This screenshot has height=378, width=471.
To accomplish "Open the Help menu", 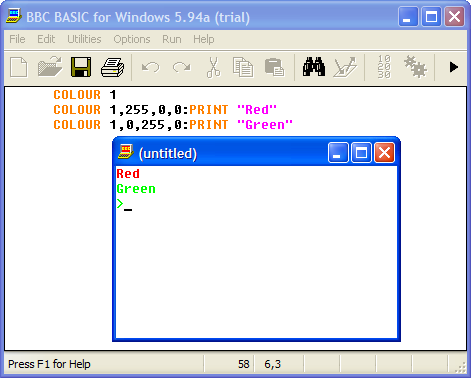I will pyautogui.click(x=204, y=39).
